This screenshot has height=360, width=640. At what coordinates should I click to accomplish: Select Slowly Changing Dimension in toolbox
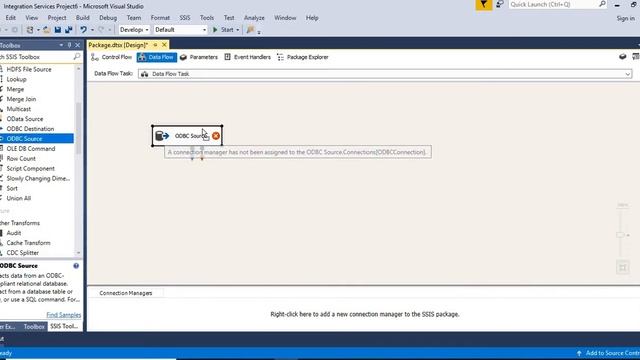coord(37,178)
